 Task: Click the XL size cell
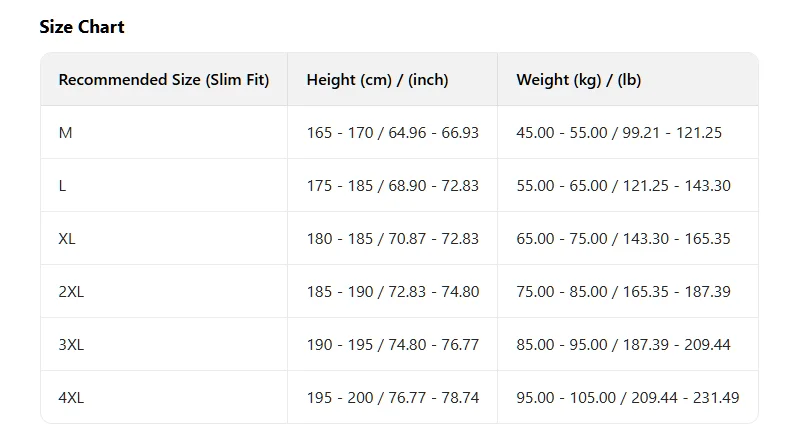(67, 238)
